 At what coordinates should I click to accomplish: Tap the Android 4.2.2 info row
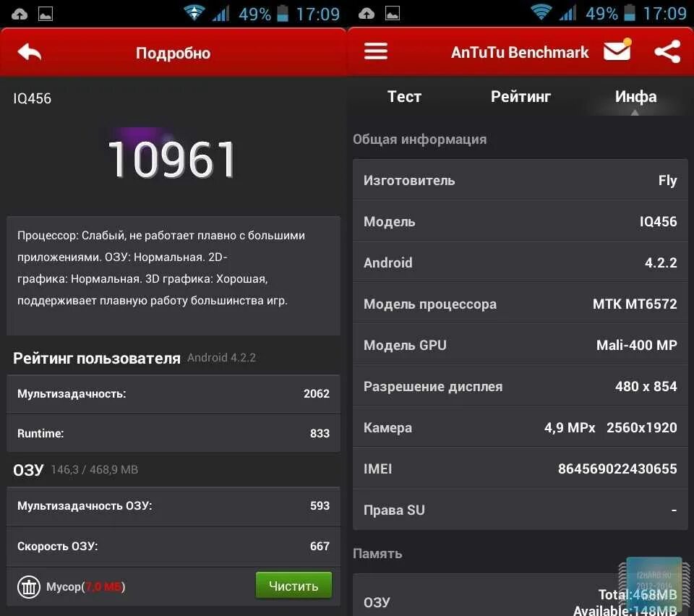point(520,262)
